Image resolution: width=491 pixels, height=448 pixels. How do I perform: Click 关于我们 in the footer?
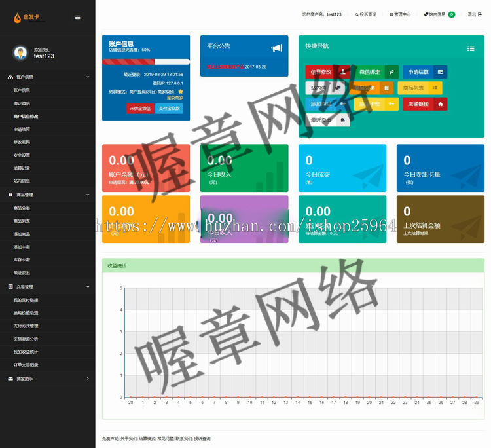pos(129,439)
